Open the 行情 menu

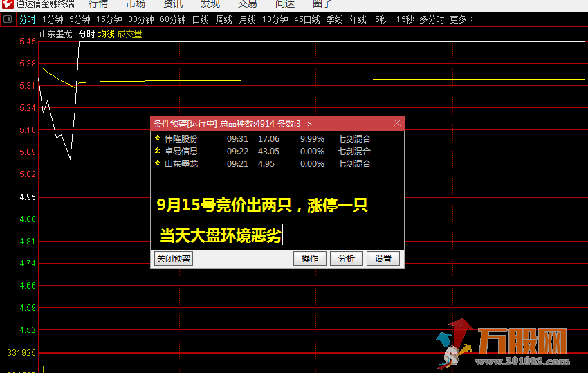[x=98, y=4]
